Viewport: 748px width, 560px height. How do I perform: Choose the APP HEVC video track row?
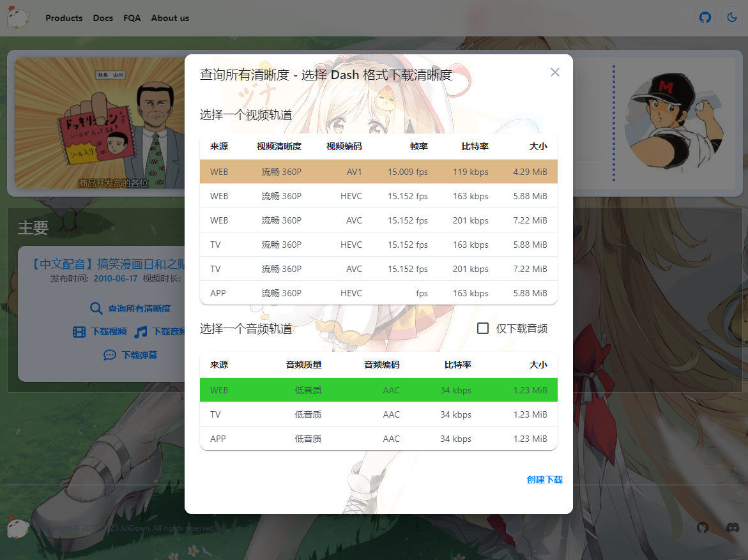tap(378, 293)
